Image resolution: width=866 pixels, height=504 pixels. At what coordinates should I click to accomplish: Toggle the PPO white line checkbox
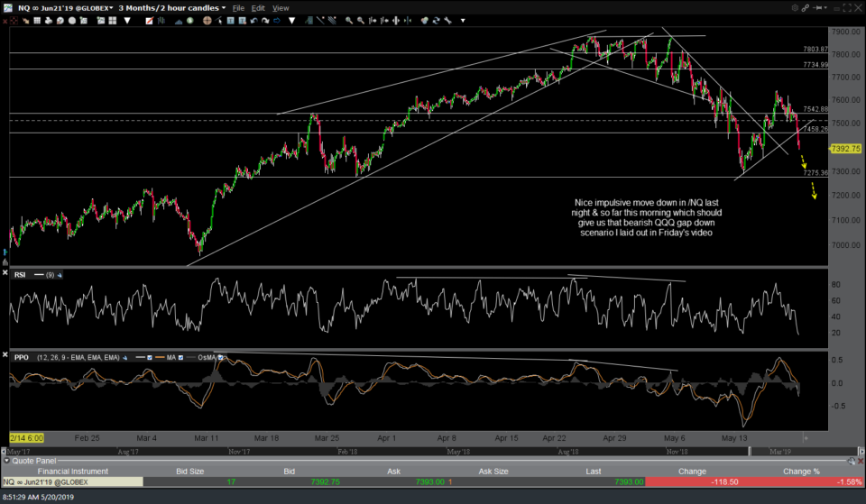149,358
